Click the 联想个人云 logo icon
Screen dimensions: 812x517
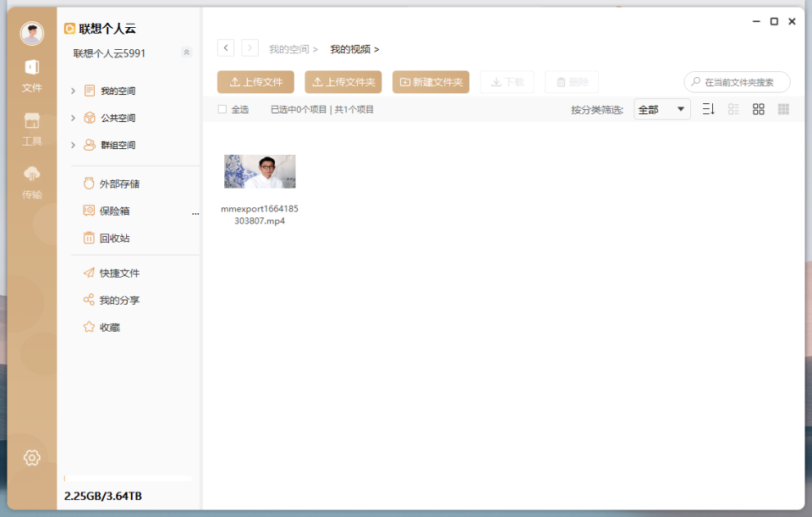click(x=69, y=29)
